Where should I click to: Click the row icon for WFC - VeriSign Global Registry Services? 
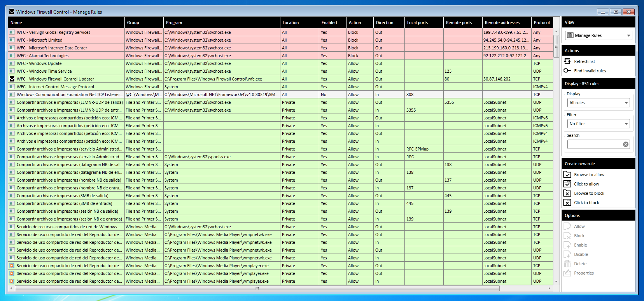coord(12,32)
